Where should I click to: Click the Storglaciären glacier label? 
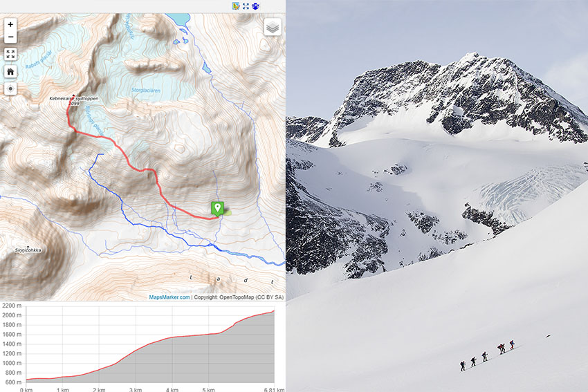(x=146, y=91)
